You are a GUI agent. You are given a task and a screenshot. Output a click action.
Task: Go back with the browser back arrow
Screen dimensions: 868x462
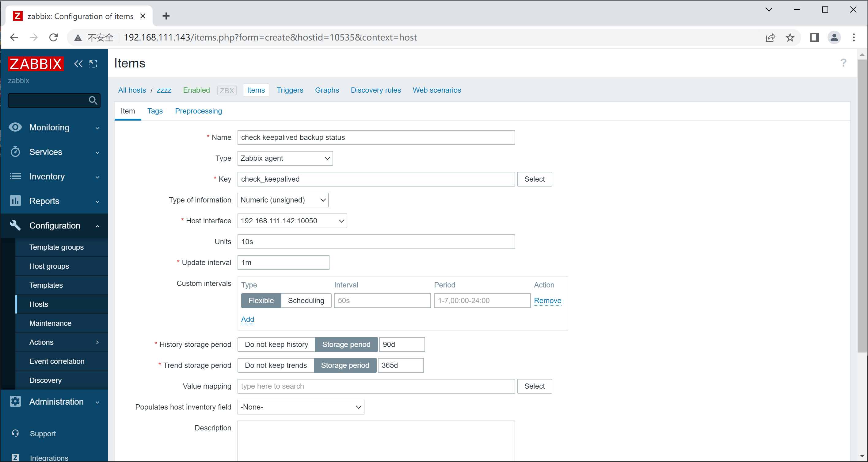(x=14, y=37)
